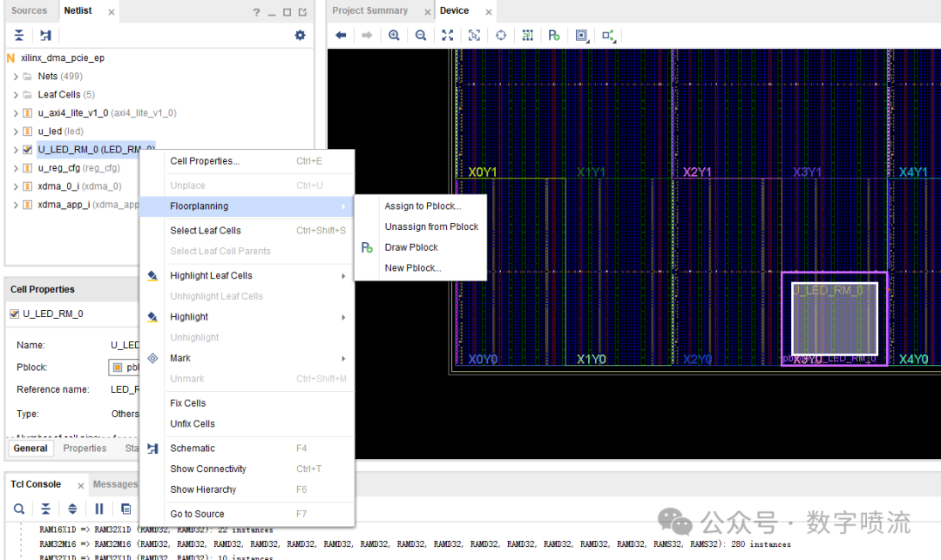The height and width of the screenshot is (560, 941).
Task: Click the back arrow in Device toolbar
Action: click(341, 35)
